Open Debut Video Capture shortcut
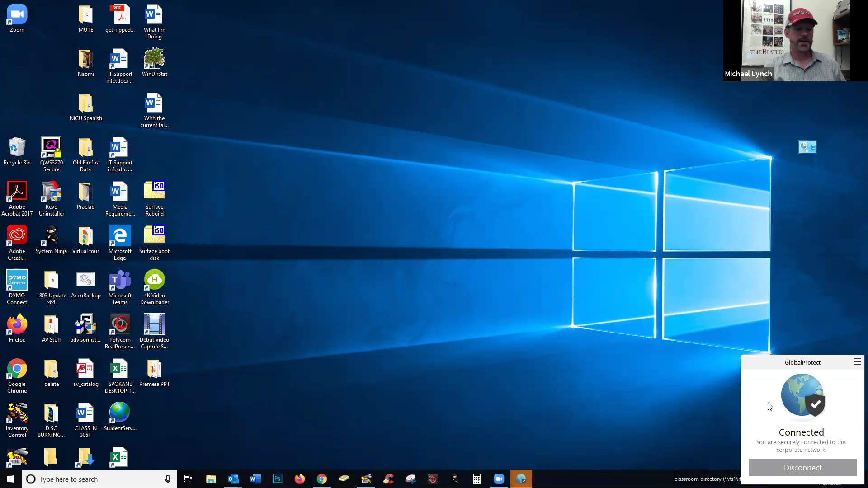The width and height of the screenshot is (868, 488). 155,332
